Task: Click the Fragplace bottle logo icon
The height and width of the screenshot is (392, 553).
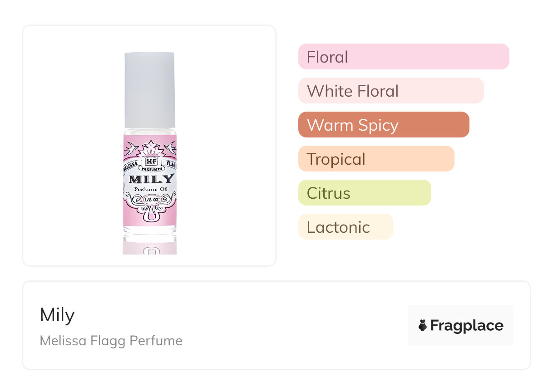Action: click(x=423, y=325)
